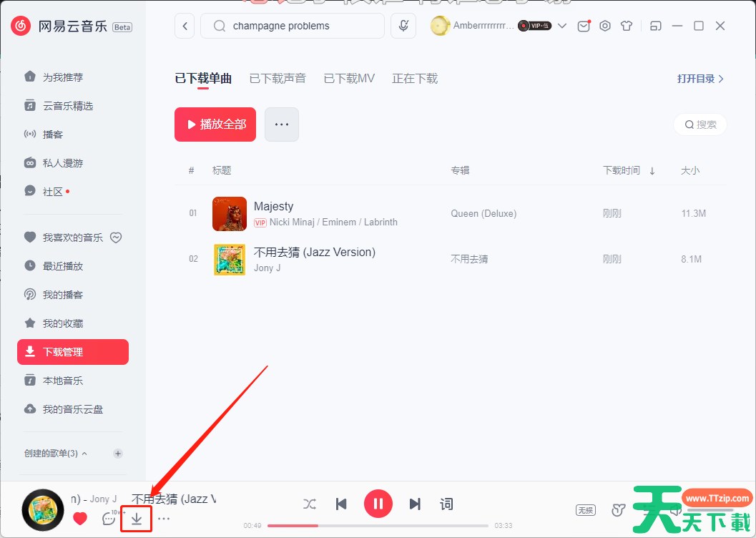This screenshot has width=756, height=538.
Task: Open the messages mail icon
Action: (x=584, y=26)
